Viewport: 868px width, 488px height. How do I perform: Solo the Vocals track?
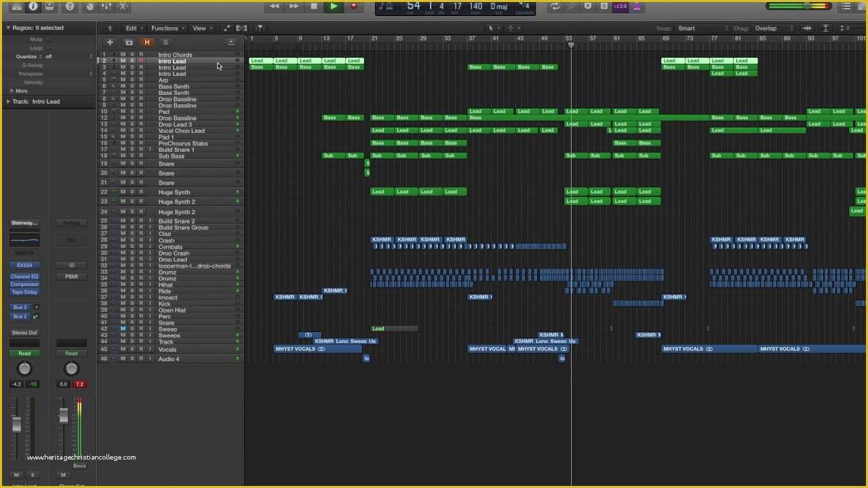pyautogui.click(x=132, y=350)
